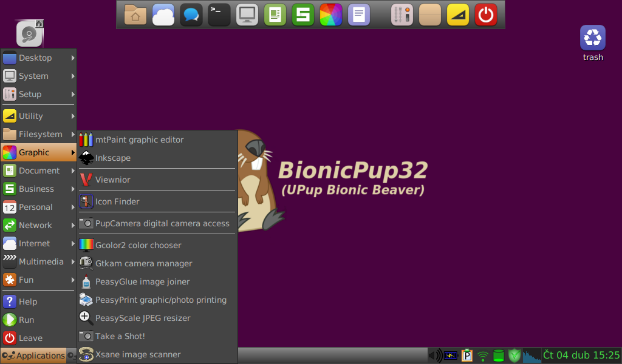Expand the Multimedia submenu
This screenshot has height=364, width=622.
(38, 261)
